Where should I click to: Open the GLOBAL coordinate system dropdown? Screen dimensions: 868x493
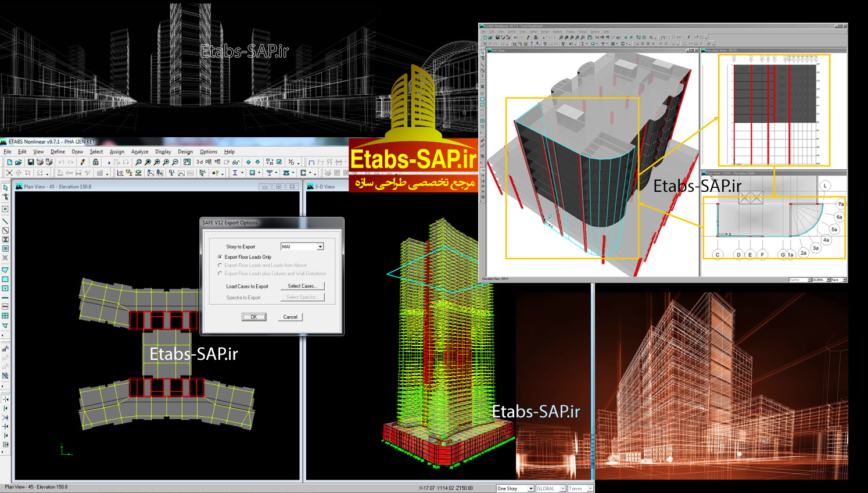pos(562,488)
